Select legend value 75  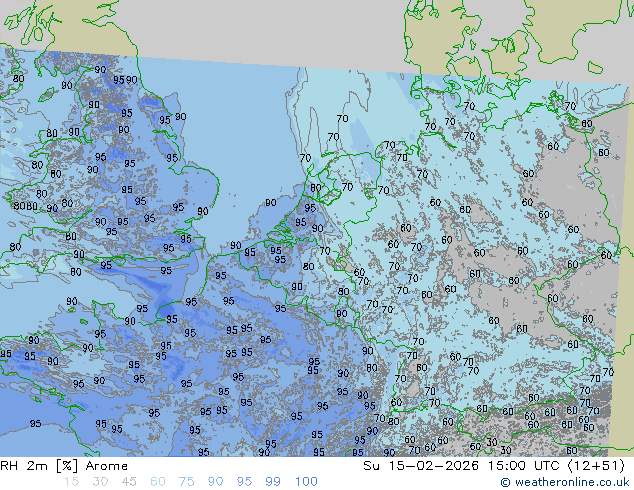tap(186, 482)
